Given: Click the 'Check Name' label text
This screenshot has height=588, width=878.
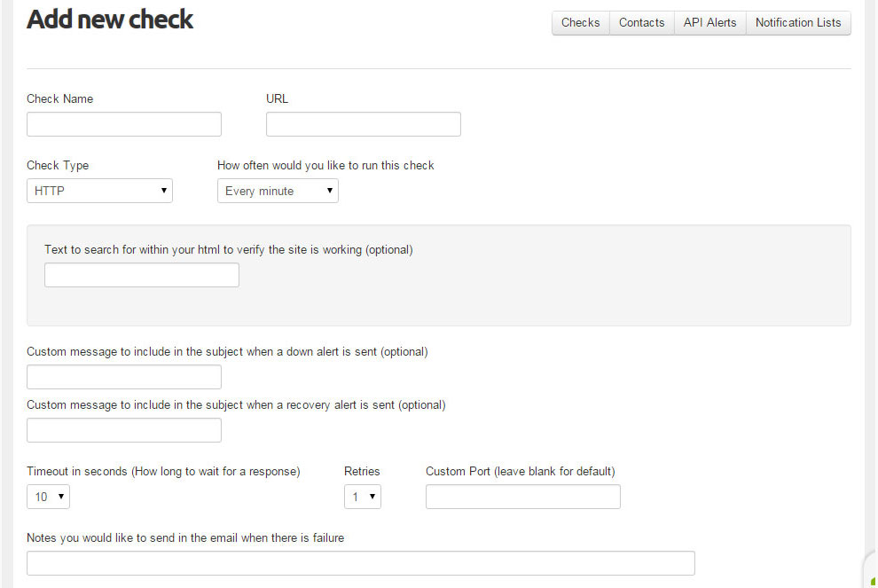Looking at the screenshot, I should (x=60, y=98).
